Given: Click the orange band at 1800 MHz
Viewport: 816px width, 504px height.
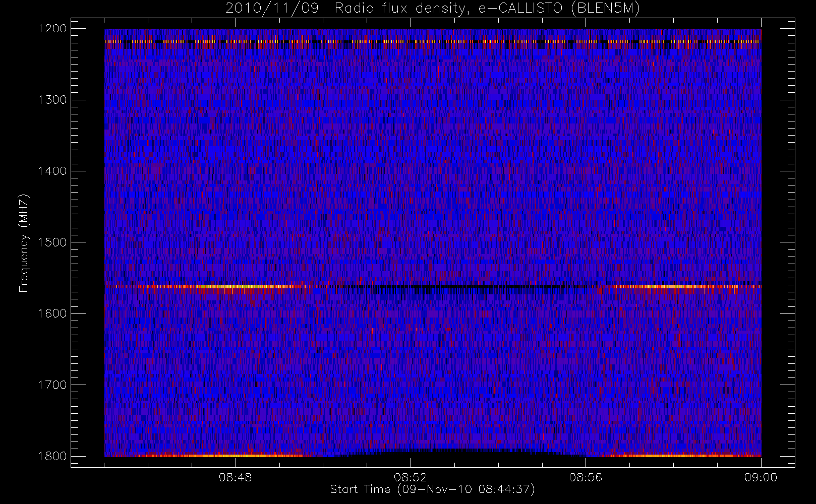Looking at the screenshot, I should [x=433, y=456].
